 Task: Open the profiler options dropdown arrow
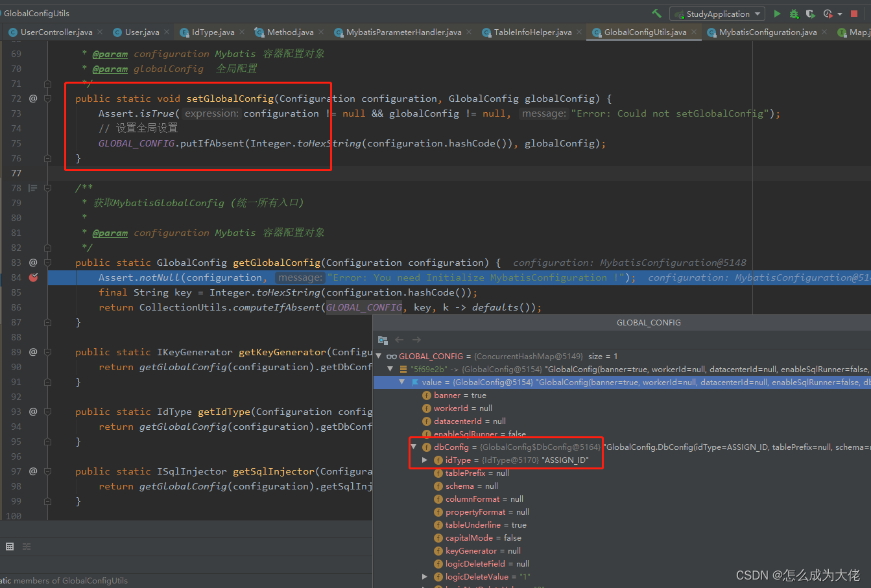tap(840, 14)
